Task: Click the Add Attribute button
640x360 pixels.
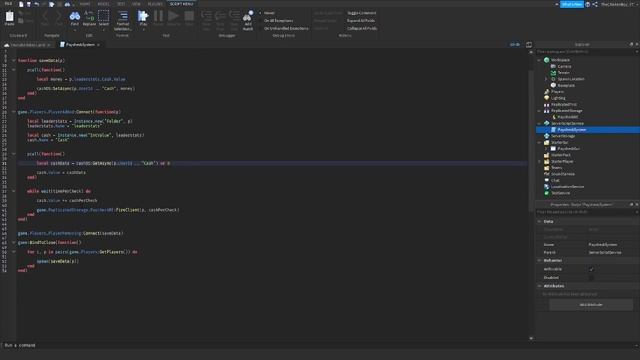Action: pyautogui.click(x=591, y=304)
